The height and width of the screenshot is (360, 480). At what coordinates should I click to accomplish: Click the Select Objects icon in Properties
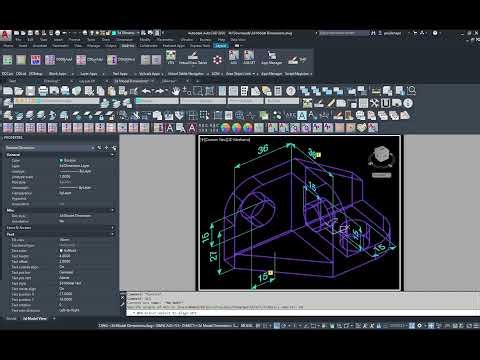tap(107, 148)
